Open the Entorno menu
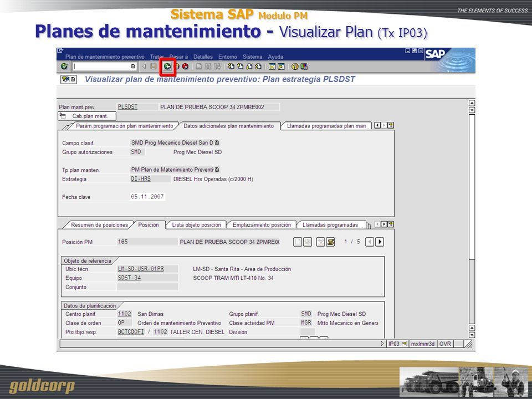Screen dimensions: 532x399 click(227, 57)
